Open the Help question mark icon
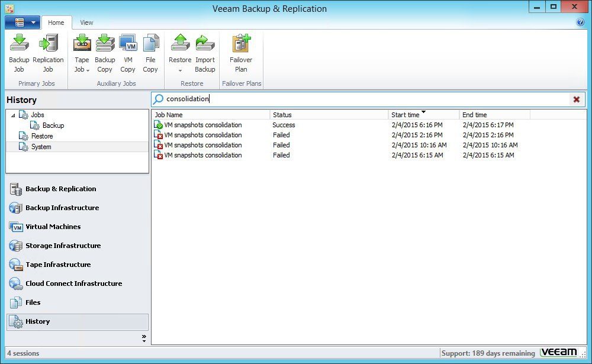592x364 pixels. (x=581, y=22)
